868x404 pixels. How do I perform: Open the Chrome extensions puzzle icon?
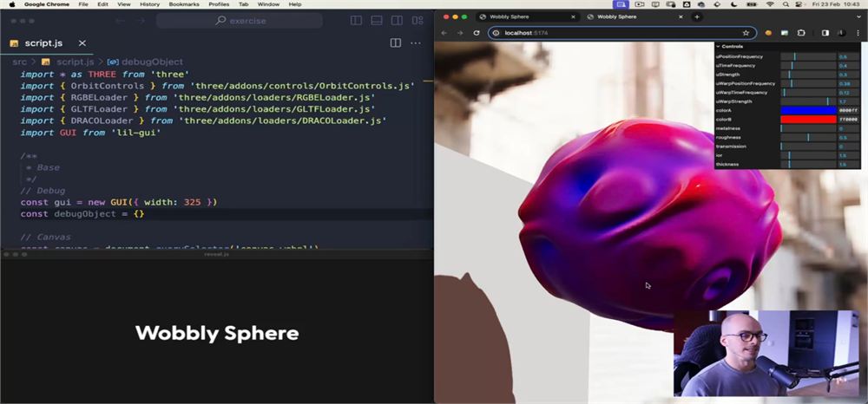(x=801, y=33)
